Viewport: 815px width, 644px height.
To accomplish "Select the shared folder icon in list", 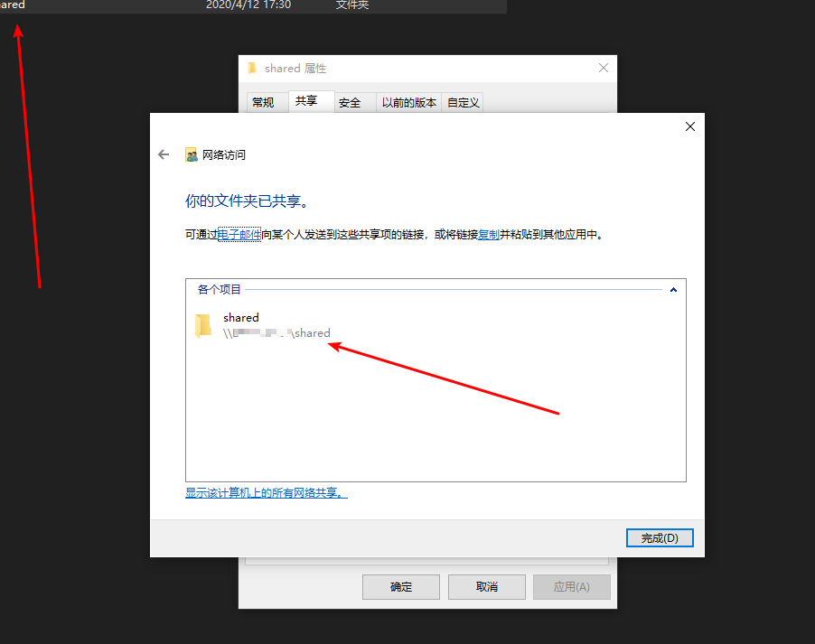I will pos(203,325).
